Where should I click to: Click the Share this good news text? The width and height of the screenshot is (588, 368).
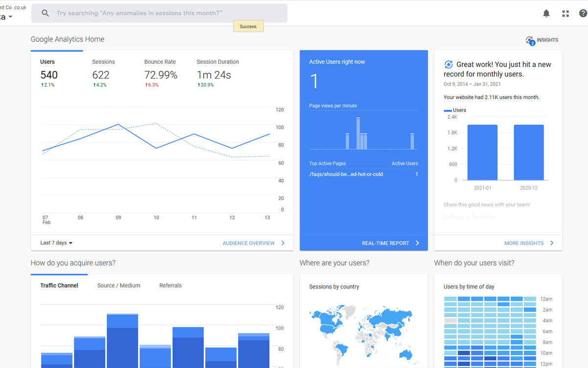point(487,205)
